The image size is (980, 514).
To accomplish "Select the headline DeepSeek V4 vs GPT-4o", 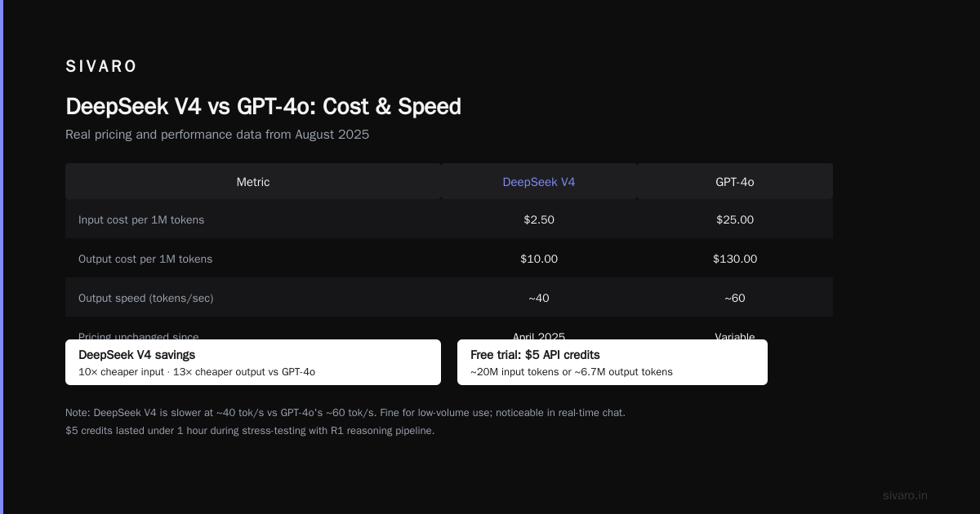I will pos(263,107).
